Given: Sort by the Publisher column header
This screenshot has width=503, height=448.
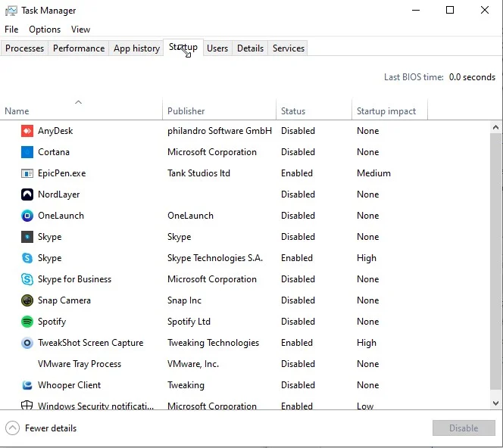Looking at the screenshot, I should point(220,111).
